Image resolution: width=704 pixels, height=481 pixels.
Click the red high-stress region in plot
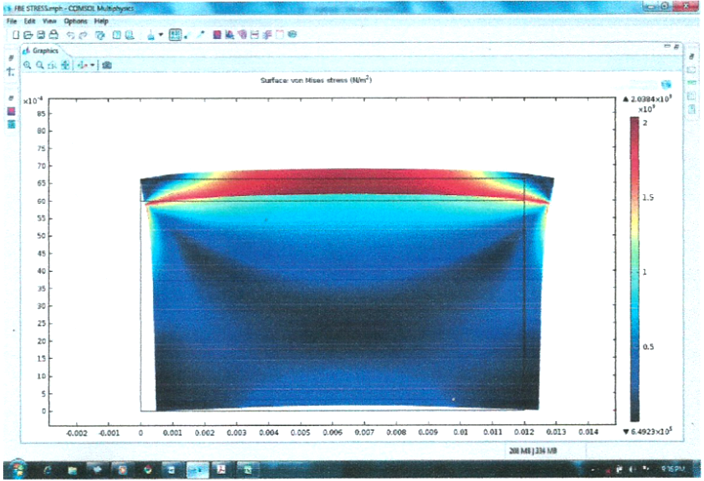coord(340,184)
